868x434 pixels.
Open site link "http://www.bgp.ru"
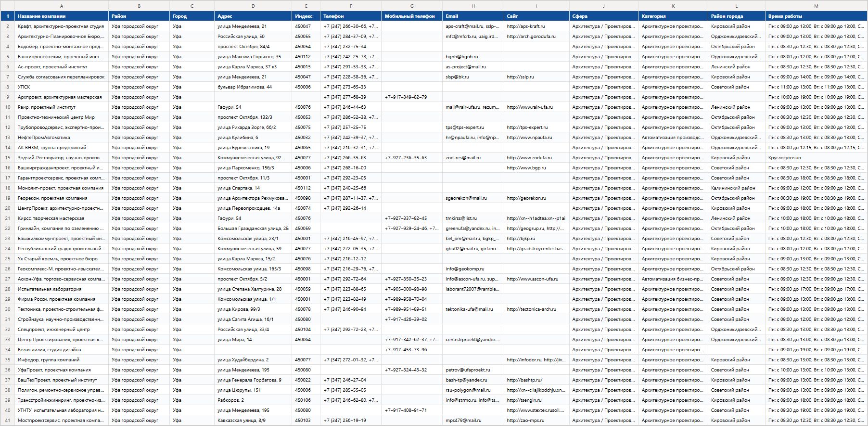coord(526,167)
